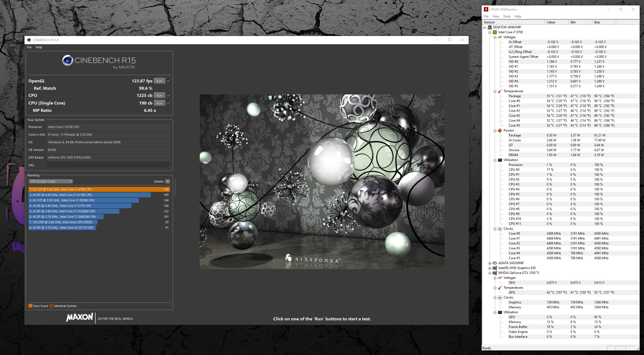Collapse the CPU Temperatures section
This screenshot has height=355, width=644.
click(x=495, y=91)
